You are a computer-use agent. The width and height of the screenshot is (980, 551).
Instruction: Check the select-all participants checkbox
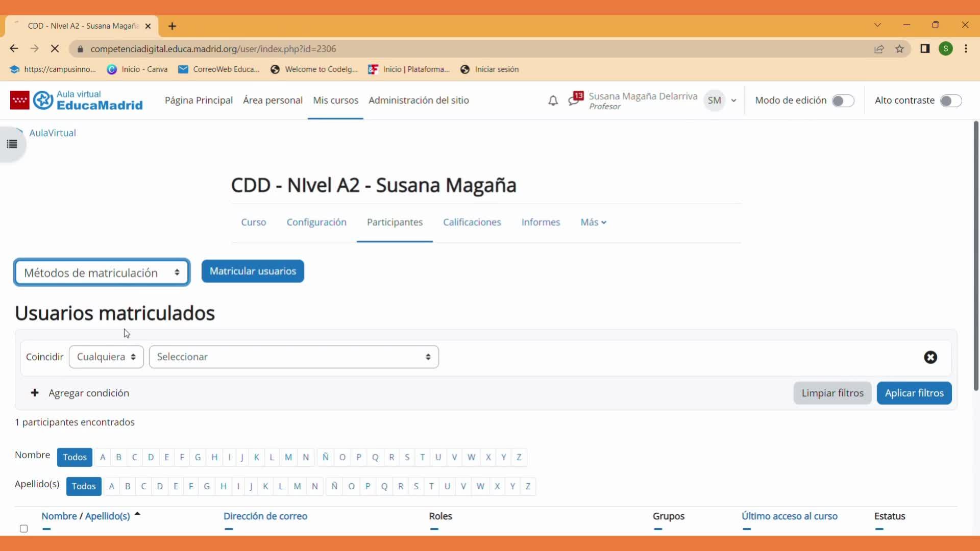click(23, 529)
